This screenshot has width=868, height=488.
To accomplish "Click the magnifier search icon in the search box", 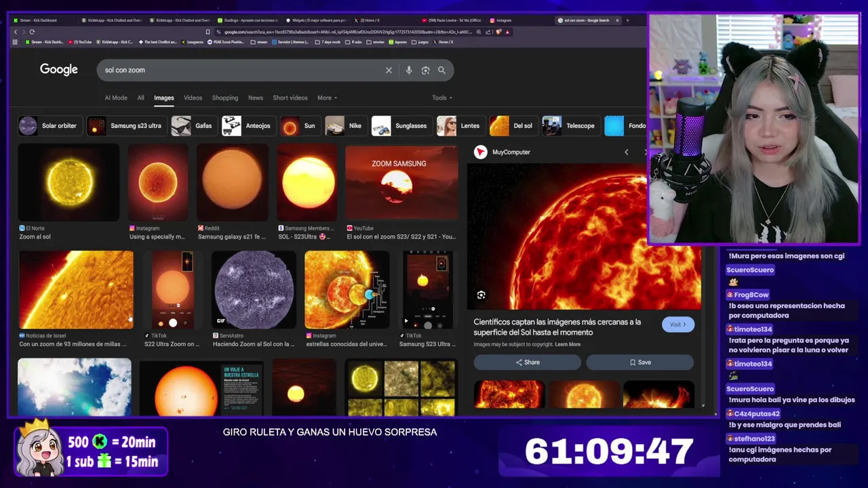I will tap(441, 70).
